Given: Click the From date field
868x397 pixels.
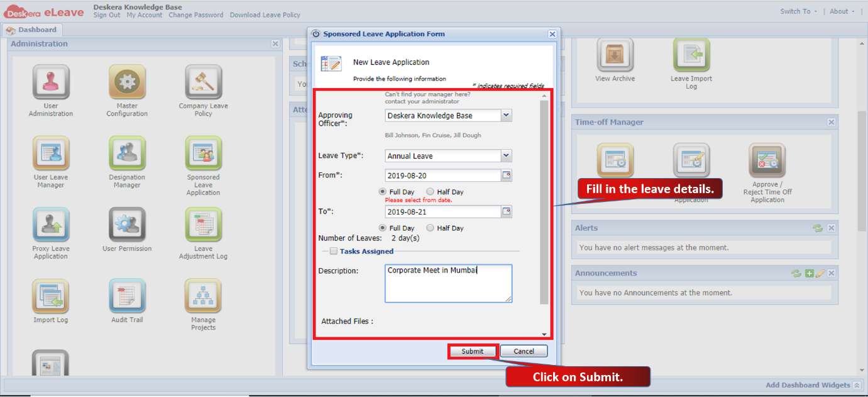Looking at the screenshot, I should coord(443,176).
